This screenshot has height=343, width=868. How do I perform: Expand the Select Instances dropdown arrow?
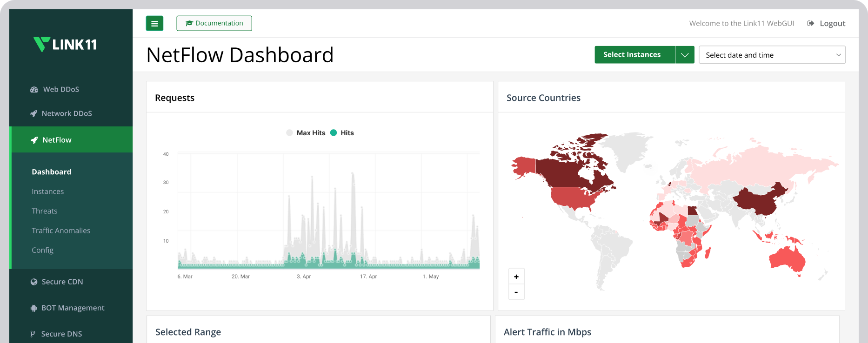coord(685,54)
